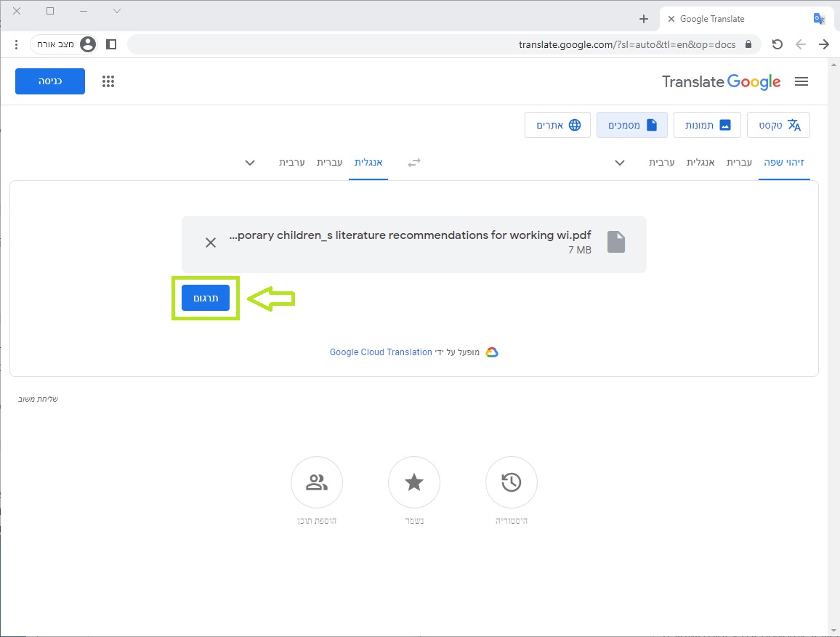
Task: Open the Google apps grid icon
Action: [x=108, y=81]
